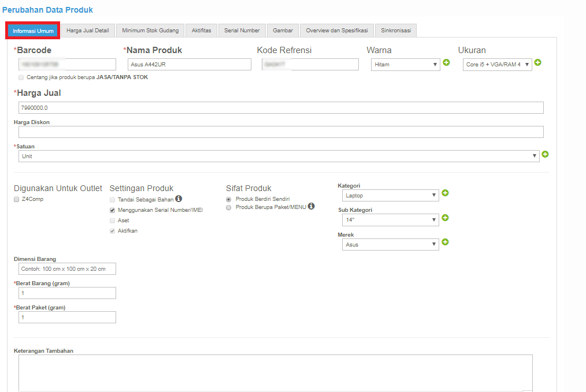Image resolution: width=586 pixels, height=392 pixels.
Task: Toggle Menggunakan Serial Number/IMEI checkbox
Action: point(113,210)
